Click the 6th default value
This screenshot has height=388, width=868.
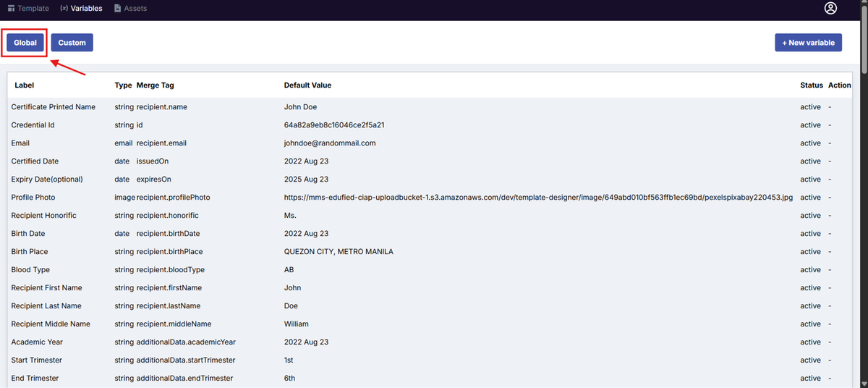click(289, 379)
